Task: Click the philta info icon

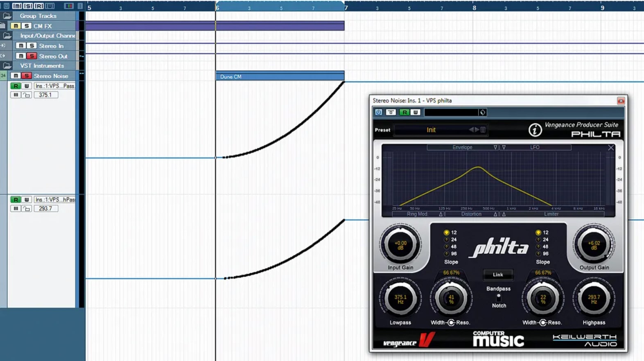Action: pyautogui.click(x=535, y=130)
